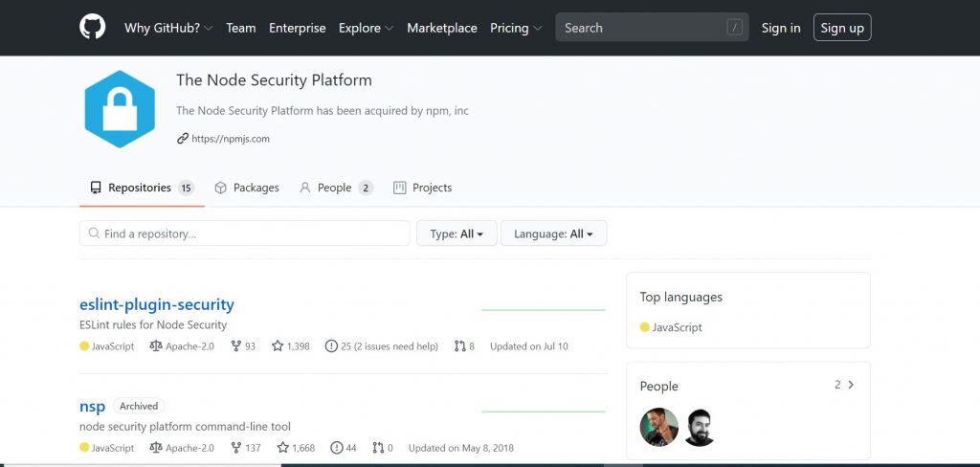Click the star icon for eslint-plugin-security
The width and height of the screenshot is (980, 467).
[x=278, y=345]
